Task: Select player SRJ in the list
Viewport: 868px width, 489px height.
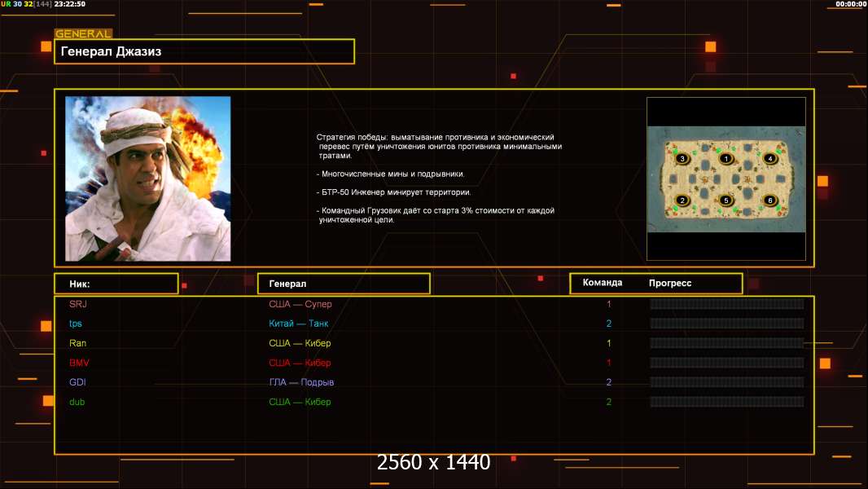Action: (x=78, y=304)
